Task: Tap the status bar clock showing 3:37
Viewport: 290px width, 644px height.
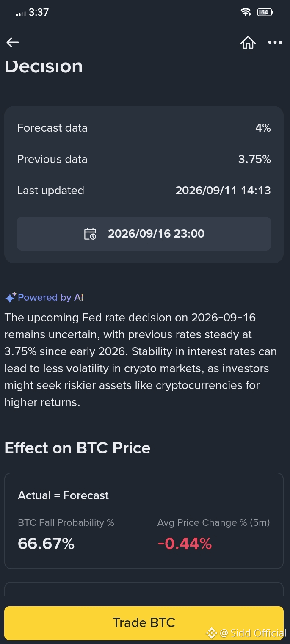Action: [39, 12]
